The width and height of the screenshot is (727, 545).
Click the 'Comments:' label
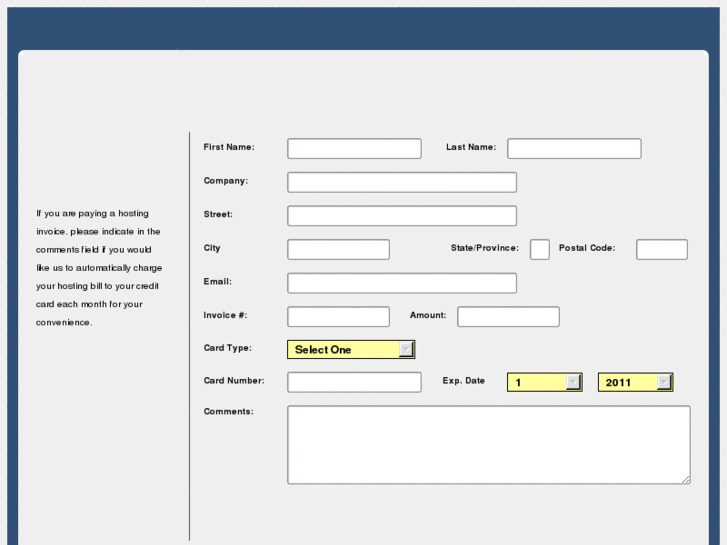pos(229,412)
